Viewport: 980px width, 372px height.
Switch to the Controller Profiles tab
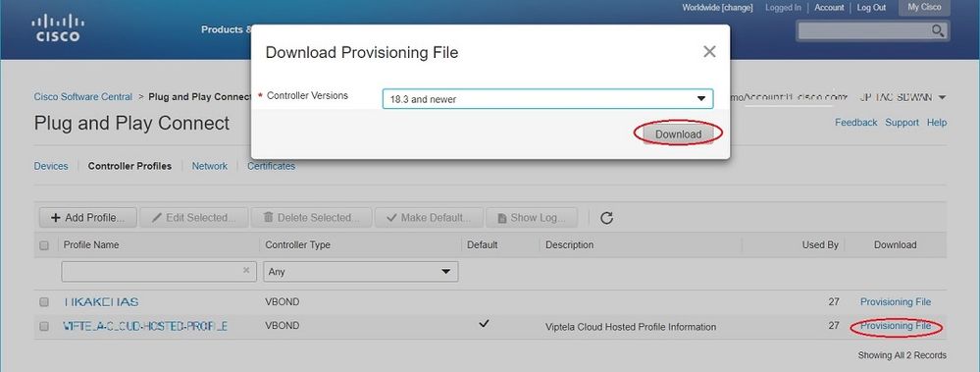129,166
